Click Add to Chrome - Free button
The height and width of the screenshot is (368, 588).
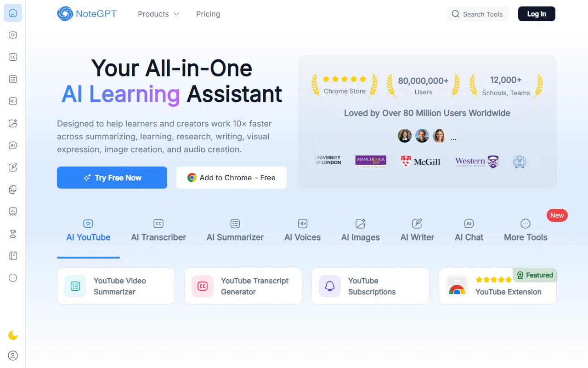pos(232,178)
